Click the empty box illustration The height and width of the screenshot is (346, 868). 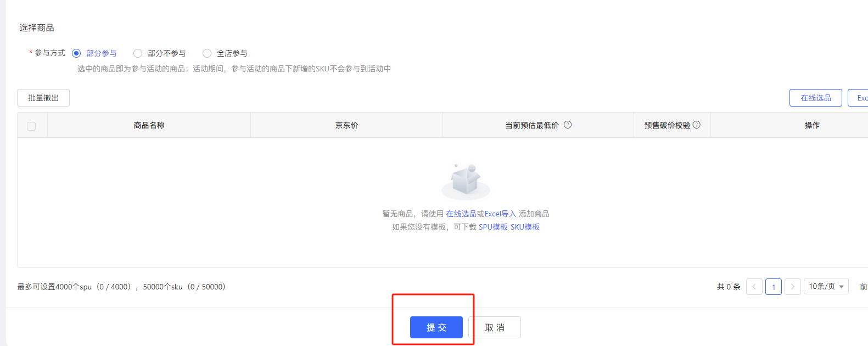pyautogui.click(x=466, y=181)
